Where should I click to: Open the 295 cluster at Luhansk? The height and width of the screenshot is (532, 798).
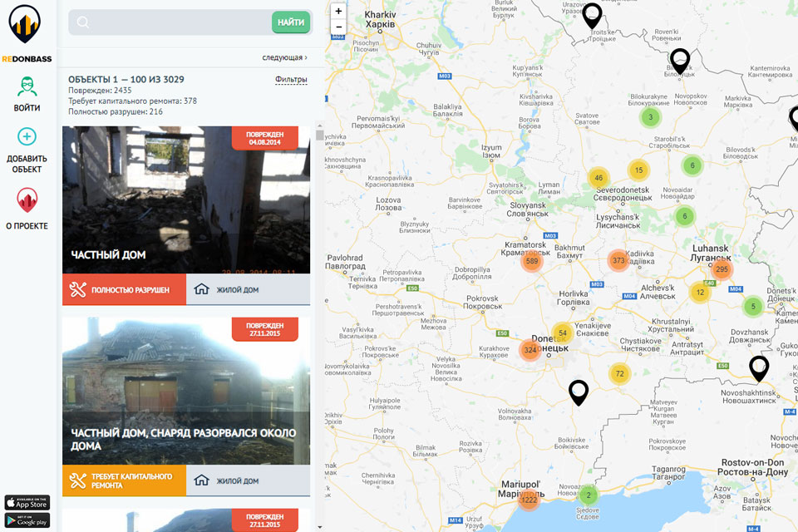pyautogui.click(x=722, y=269)
